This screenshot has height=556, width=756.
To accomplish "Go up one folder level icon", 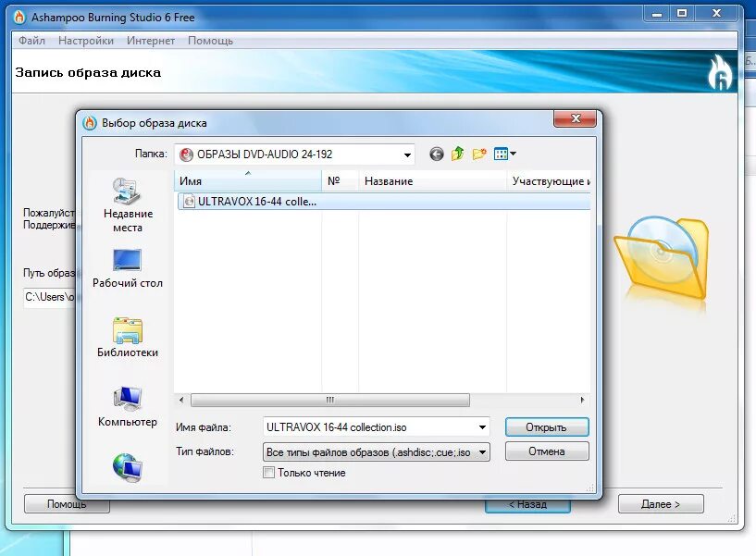I will tap(457, 154).
